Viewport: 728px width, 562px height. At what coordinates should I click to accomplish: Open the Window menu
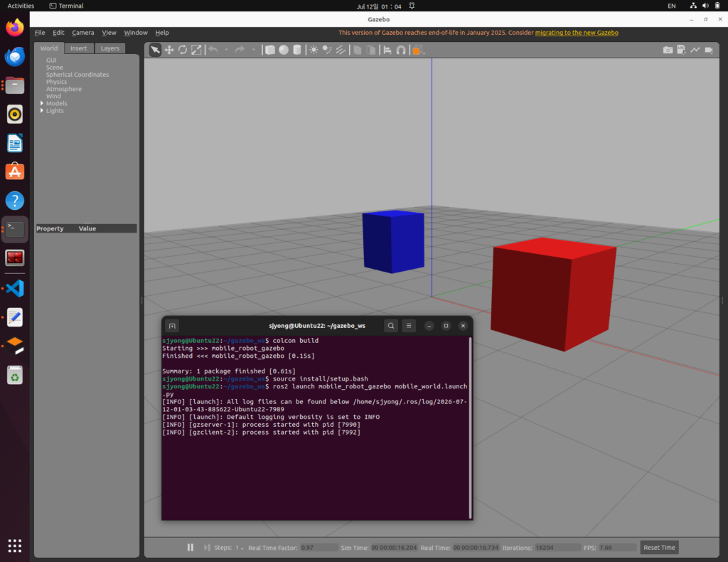click(x=136, y=33)
